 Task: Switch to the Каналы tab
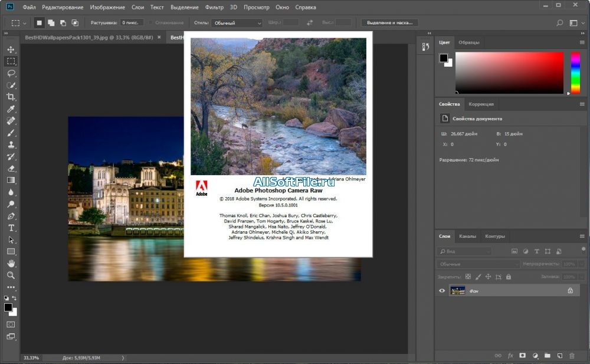pyautogui.click(x=467, y=237)
